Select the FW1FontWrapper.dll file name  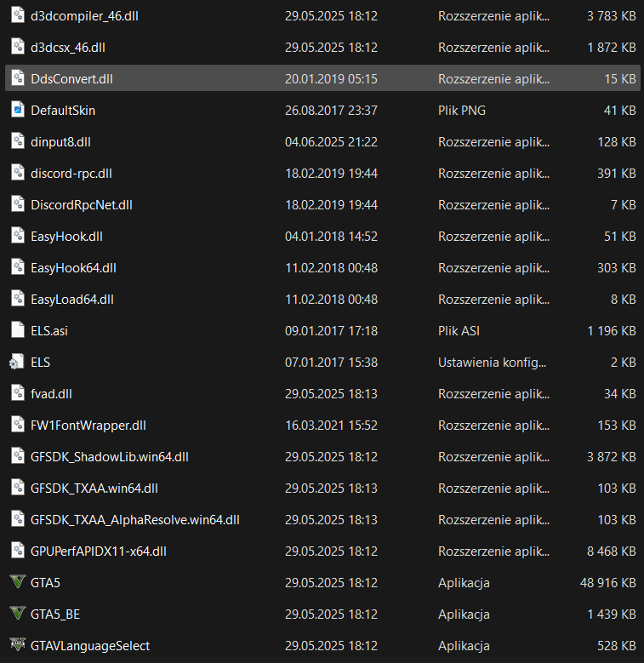pos(88,425)
